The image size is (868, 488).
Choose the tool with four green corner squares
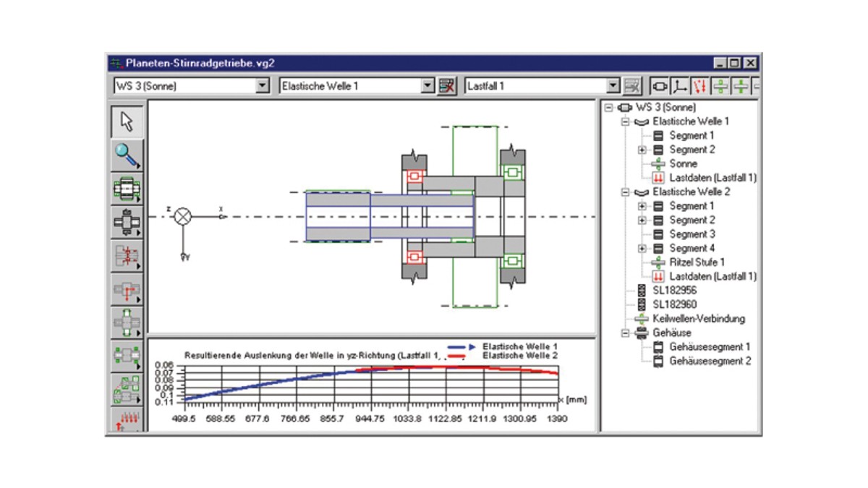tap(127, 356)
